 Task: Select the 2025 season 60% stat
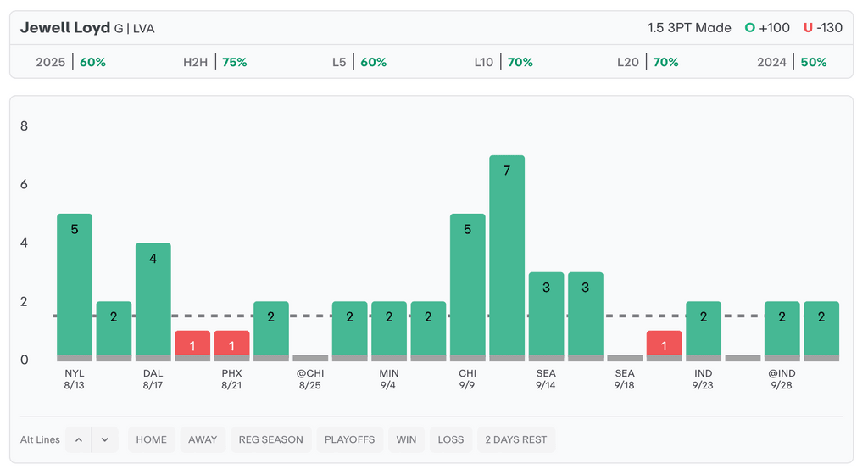[71, 62]
